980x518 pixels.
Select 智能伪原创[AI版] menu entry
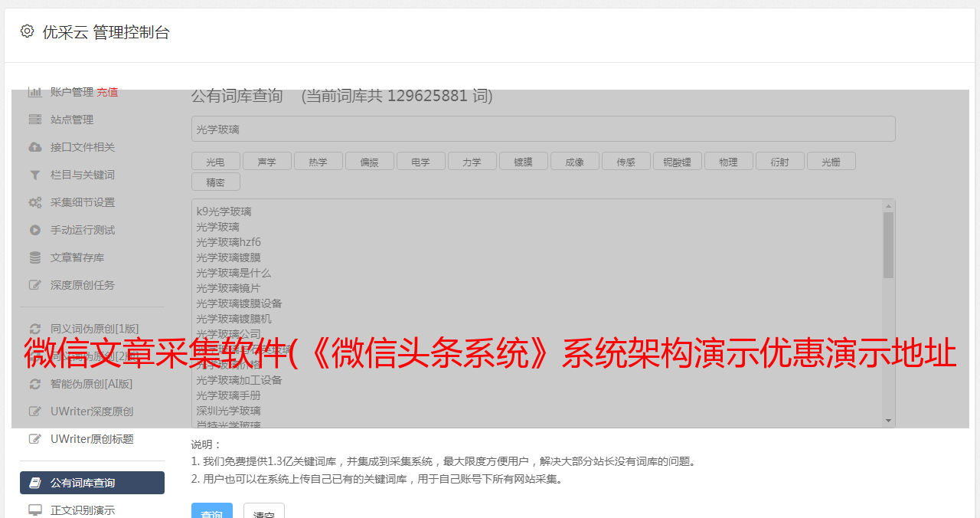coord(91,384)
